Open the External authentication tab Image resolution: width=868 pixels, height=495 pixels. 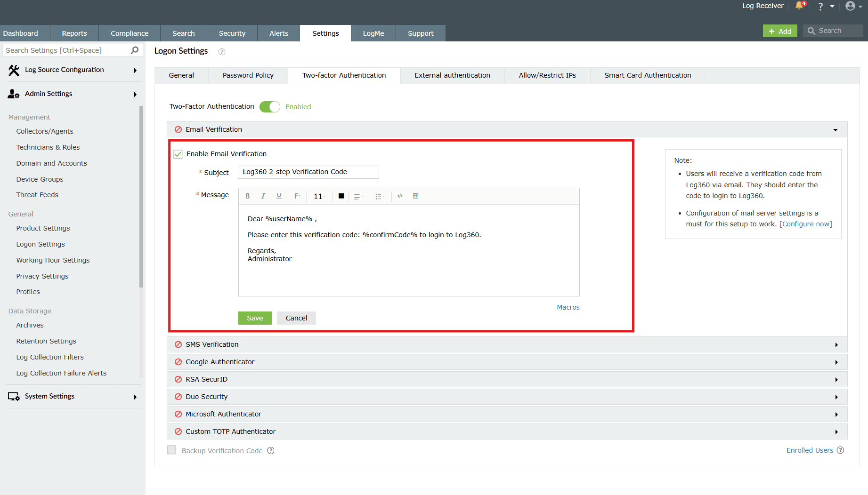452,75
